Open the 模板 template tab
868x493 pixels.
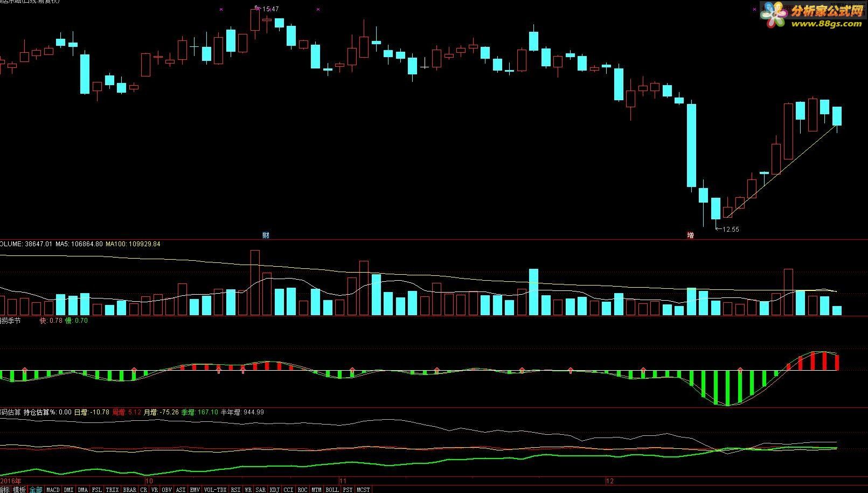pyautogui.click(x=19, y=490)
